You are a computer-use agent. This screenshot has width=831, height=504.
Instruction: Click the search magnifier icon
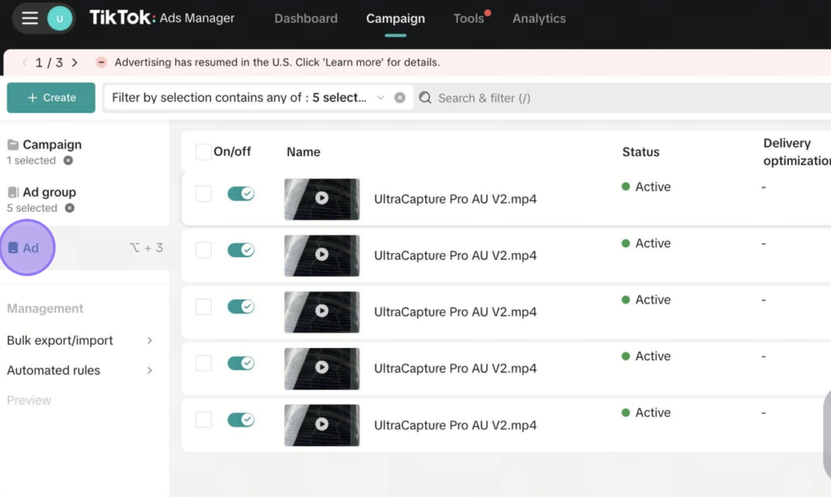pos(425,97)
